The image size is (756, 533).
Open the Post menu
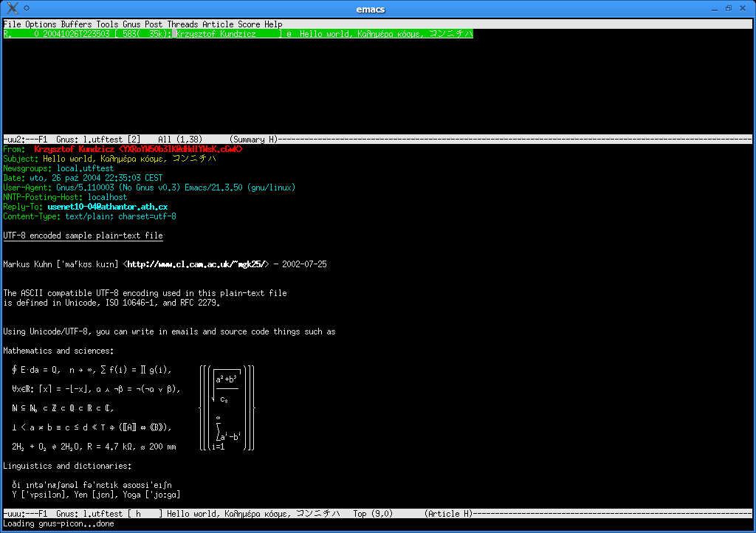point(154,24)
